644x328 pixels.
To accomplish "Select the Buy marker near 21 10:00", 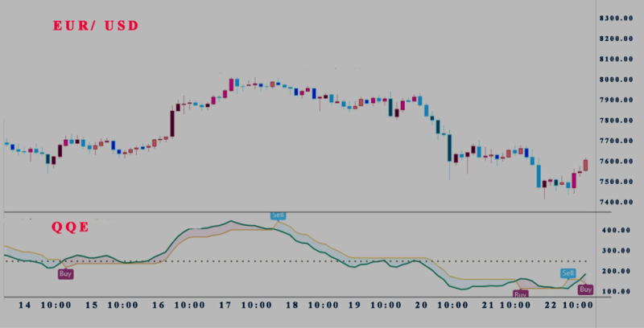I will [x=520, y=294].
